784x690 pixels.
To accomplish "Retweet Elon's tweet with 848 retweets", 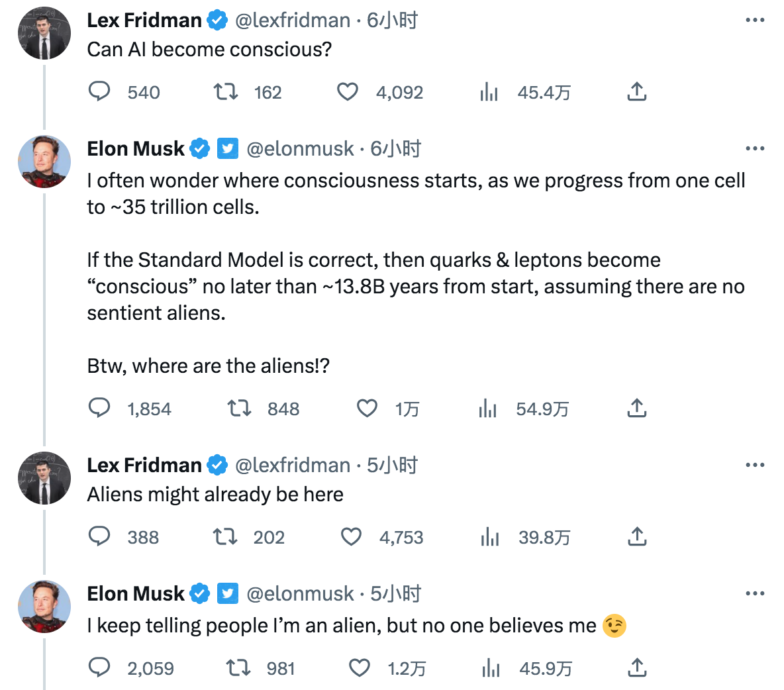I will 239,408.
